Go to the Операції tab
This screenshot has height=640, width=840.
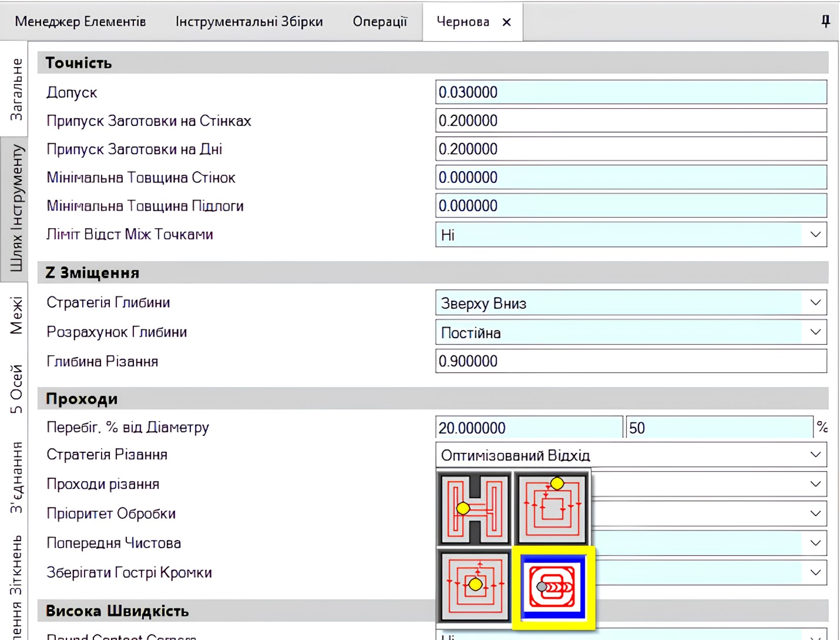click(x=380, y=22)
